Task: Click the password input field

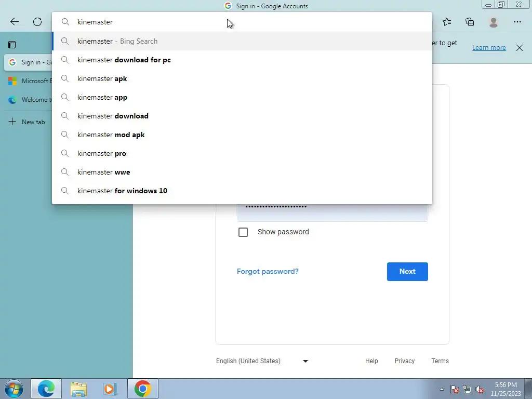Action: 332,212
